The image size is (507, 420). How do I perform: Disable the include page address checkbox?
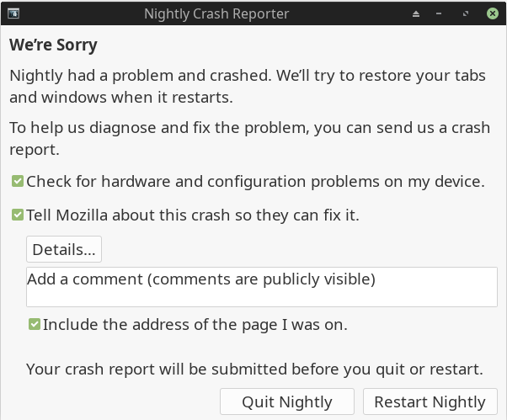[35, 324]
